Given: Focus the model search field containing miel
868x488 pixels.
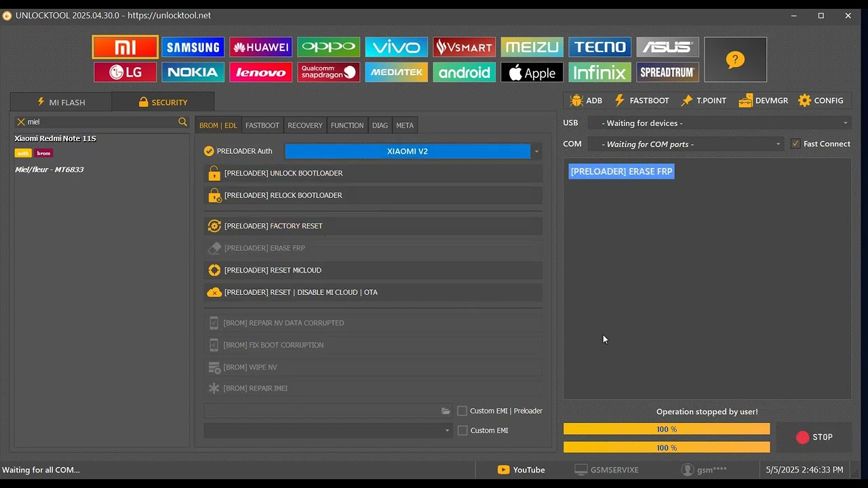Looking at the screenshot, I should (102, 122).
